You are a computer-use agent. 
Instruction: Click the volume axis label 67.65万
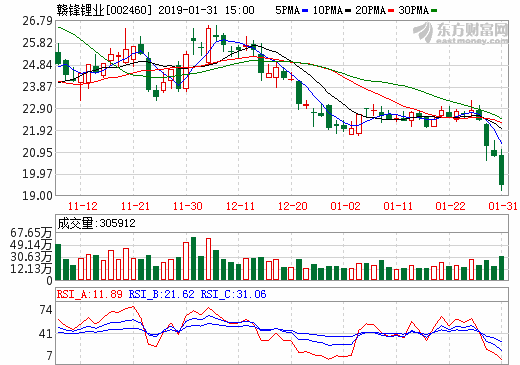click(31, 233)
